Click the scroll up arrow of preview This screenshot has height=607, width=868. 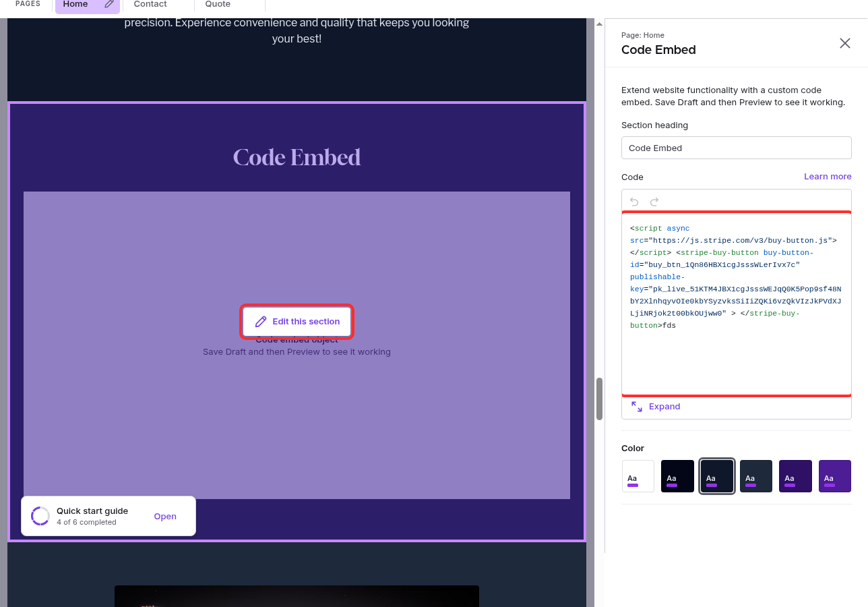tap(599, 24)
